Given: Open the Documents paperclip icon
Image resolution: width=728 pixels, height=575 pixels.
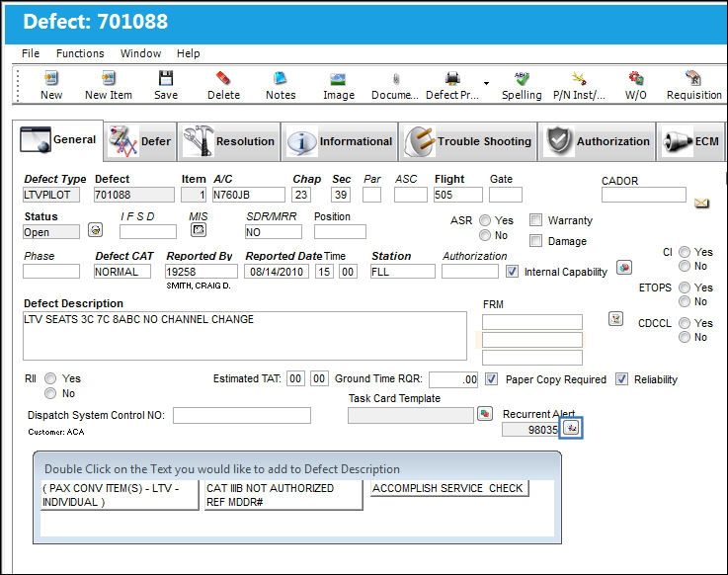Looking at the screenshot, I should [x=395, y=79].
